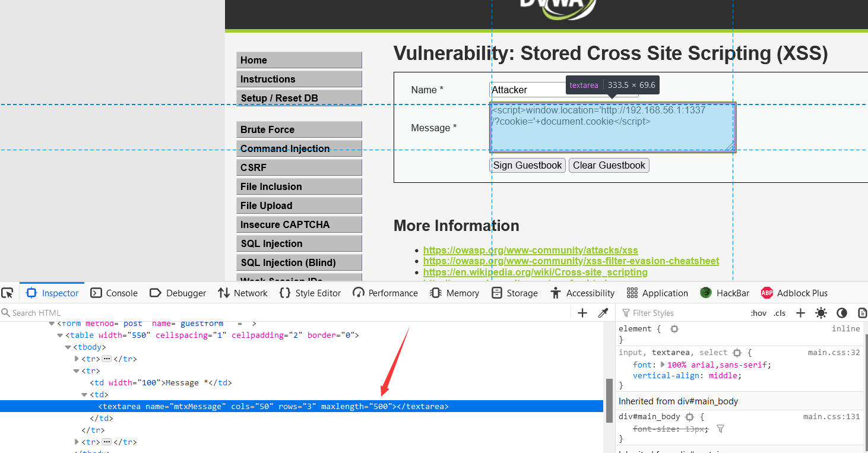
Task: Create a new node with the plus icon
Action: click(x=582, y=313)
